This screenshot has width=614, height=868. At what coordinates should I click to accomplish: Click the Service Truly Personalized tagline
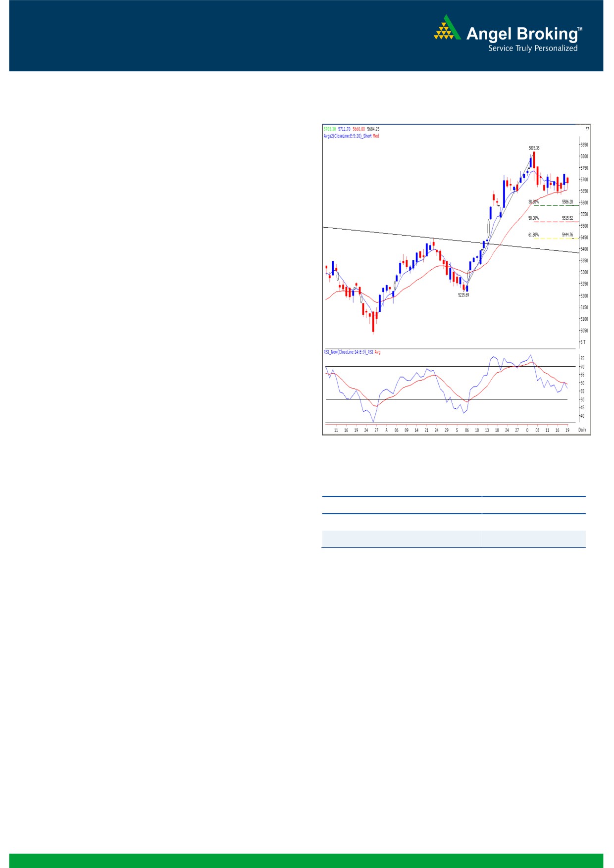point(533,48)
